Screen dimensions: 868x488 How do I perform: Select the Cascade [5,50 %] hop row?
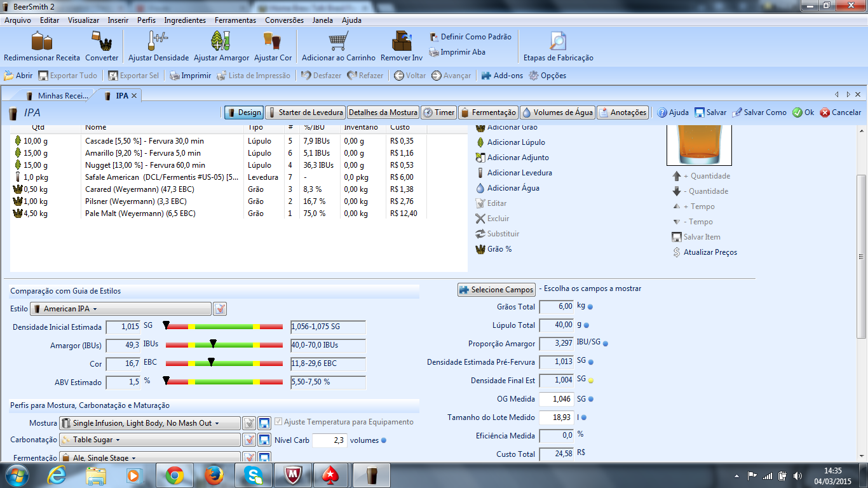[219, 141]
